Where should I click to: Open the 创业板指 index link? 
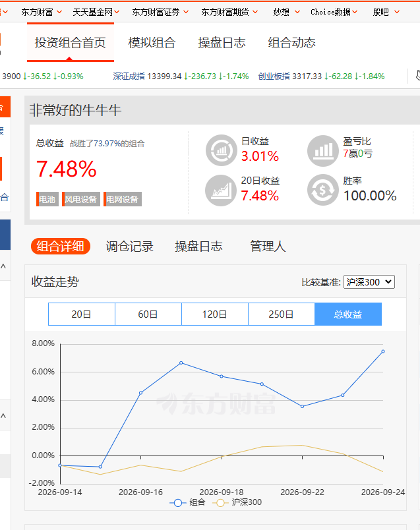pyautogui.click(x=274, y=76)
